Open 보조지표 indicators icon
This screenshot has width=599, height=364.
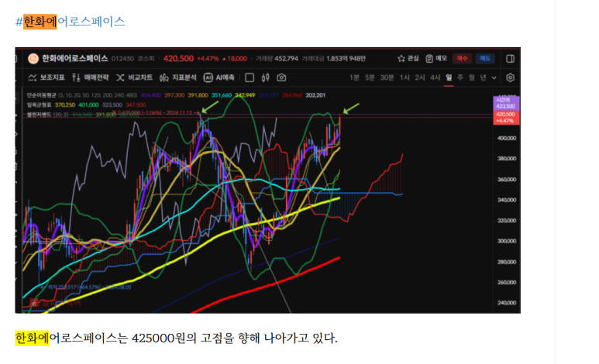(x=33, y=77)
